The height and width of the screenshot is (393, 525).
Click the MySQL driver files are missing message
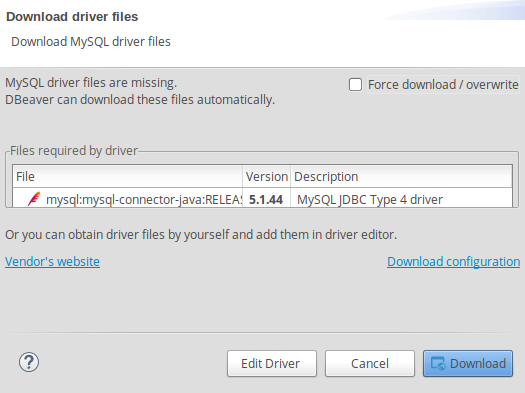point(91,83)
